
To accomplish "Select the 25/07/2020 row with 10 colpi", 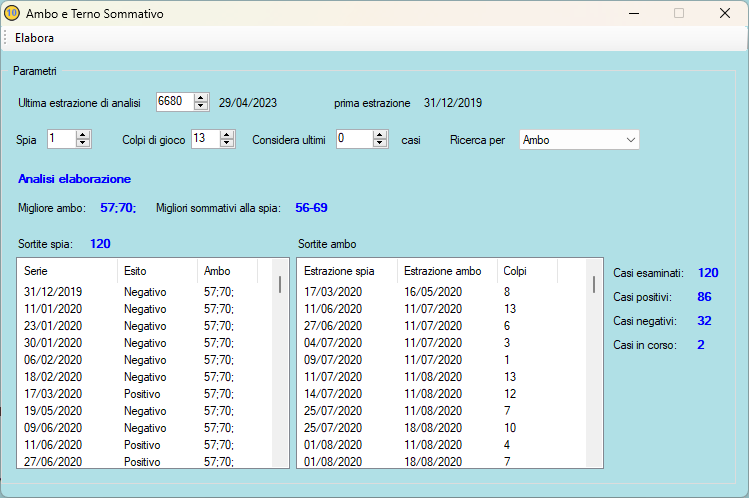I will point(442,428).
